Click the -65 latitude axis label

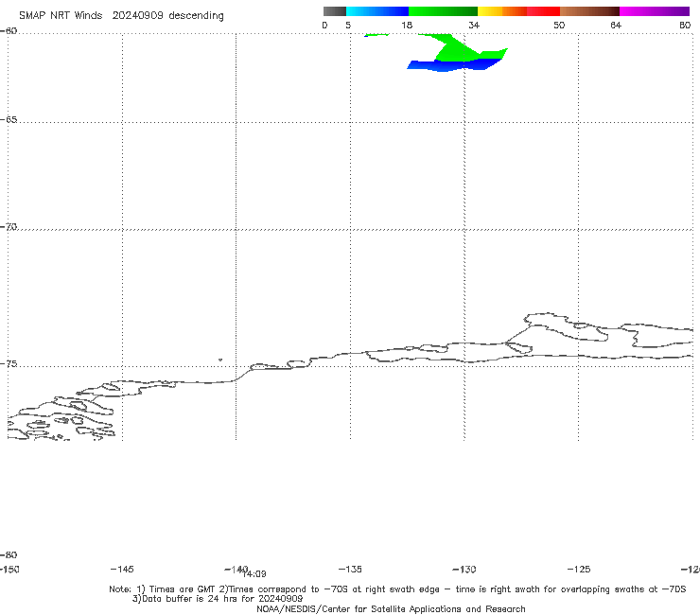[9, 120]
